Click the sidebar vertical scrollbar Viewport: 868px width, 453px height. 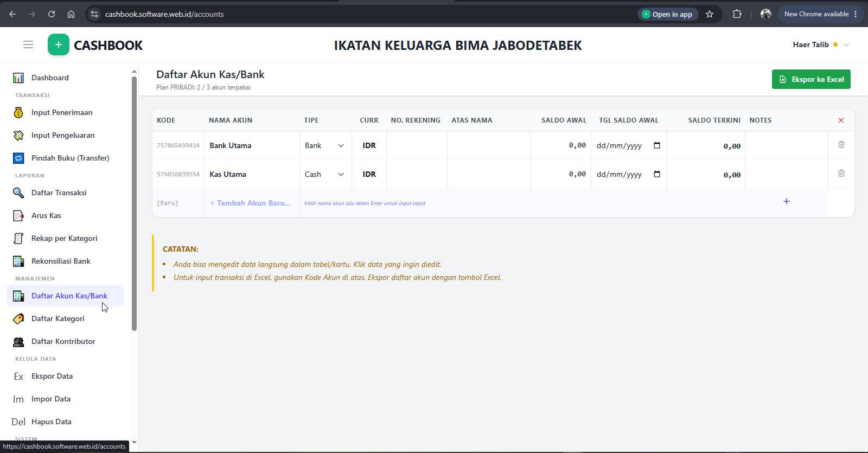click(x=134, y=203)
